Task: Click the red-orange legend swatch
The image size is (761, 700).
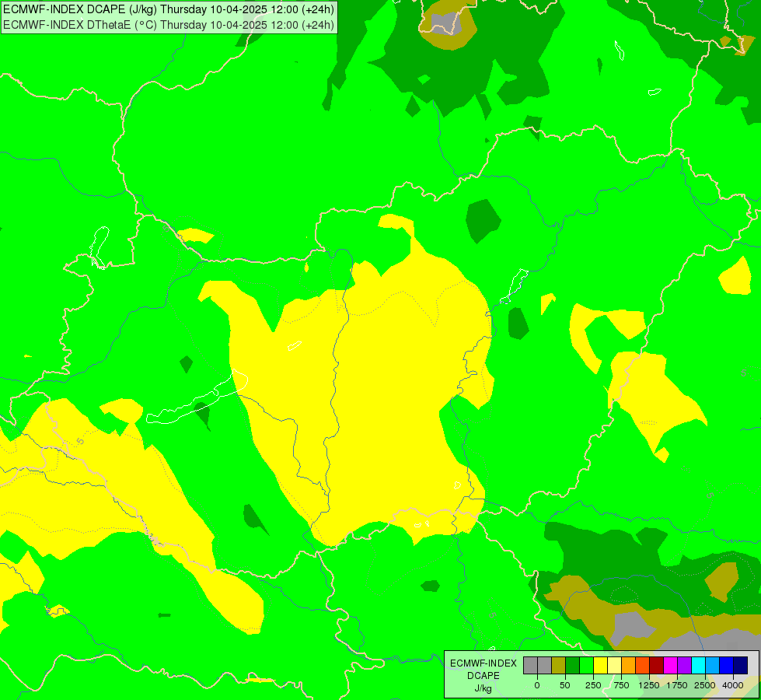Action: [x=643, y=665]
